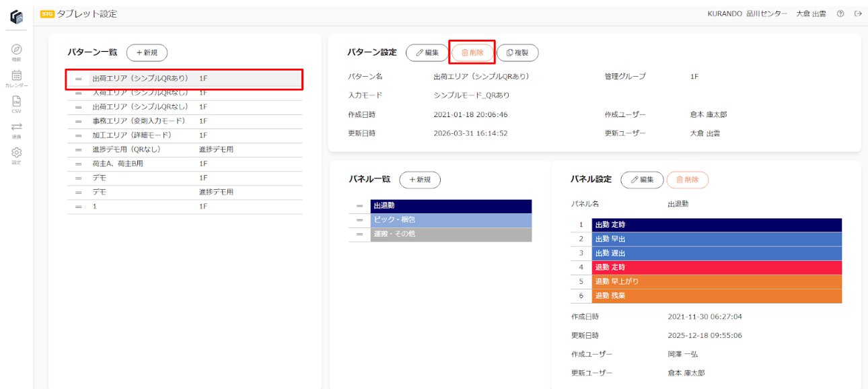Grab the handle of 出退勤 panel row
The height and width of the screenshot is (389, 868).
click(x=360, y=206)
